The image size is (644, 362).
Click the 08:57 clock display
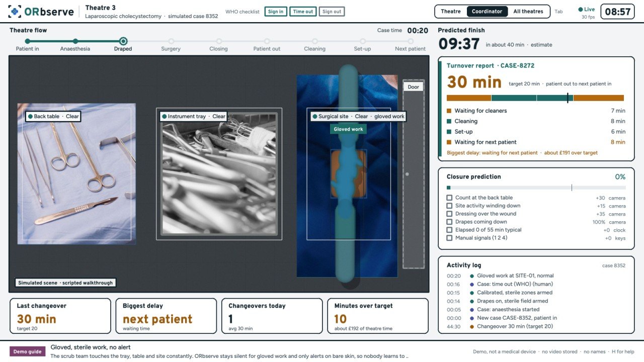coord(617,12)
